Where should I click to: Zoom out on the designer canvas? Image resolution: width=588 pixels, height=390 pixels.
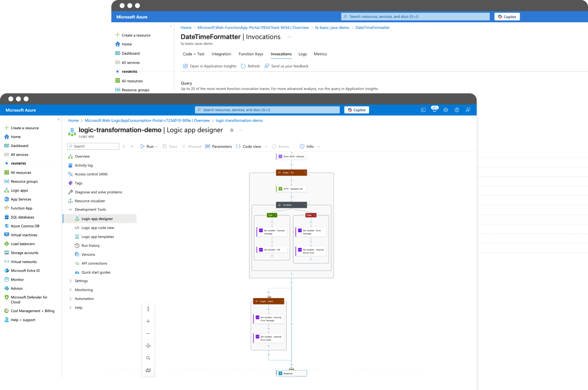148,334
